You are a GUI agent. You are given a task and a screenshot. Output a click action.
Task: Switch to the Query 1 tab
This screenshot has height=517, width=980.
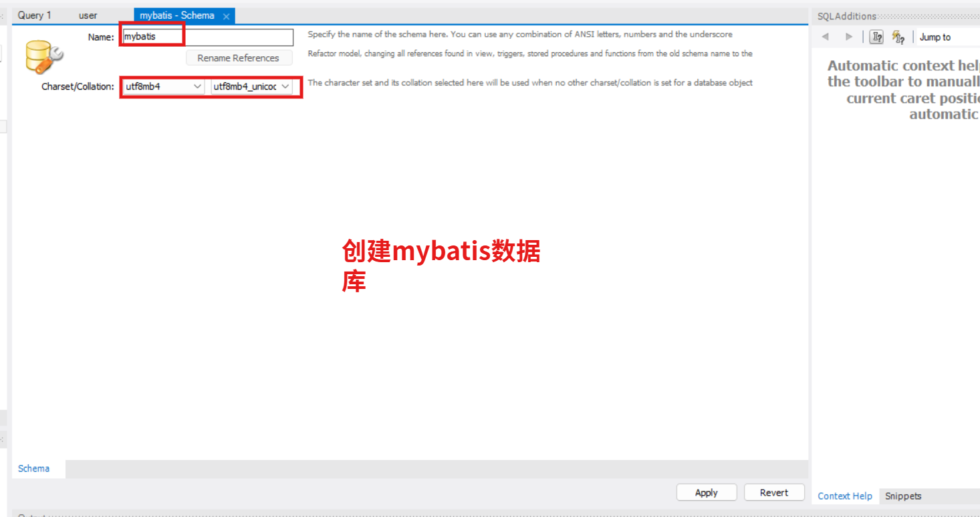(35, 15)
